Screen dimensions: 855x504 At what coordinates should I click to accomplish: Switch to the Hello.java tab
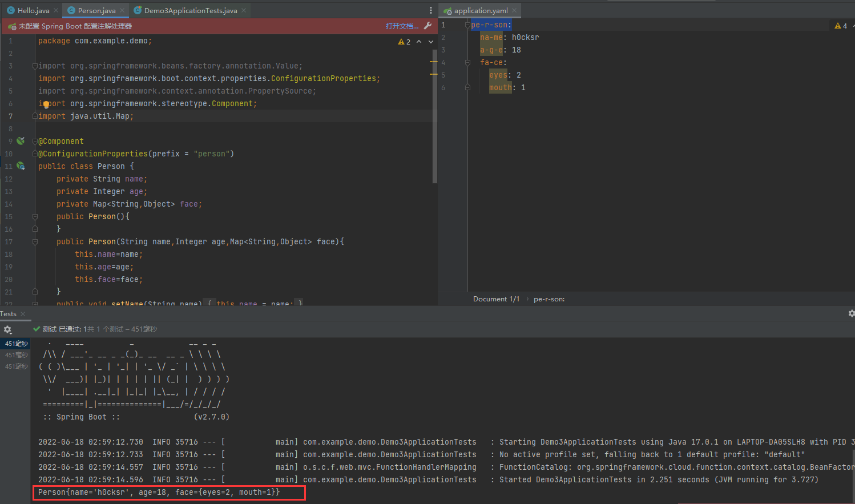33,10
